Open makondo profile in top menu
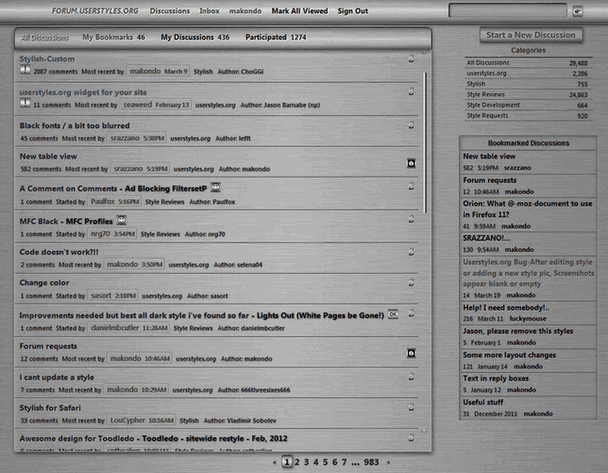 pyautogui.click(x=245, y=11)
